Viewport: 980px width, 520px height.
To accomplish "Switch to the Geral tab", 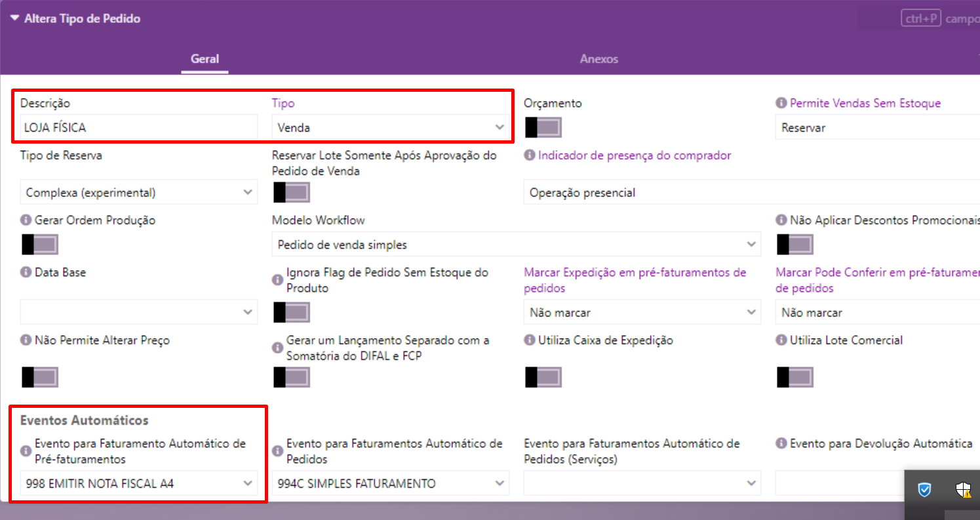I will (205, 59).
